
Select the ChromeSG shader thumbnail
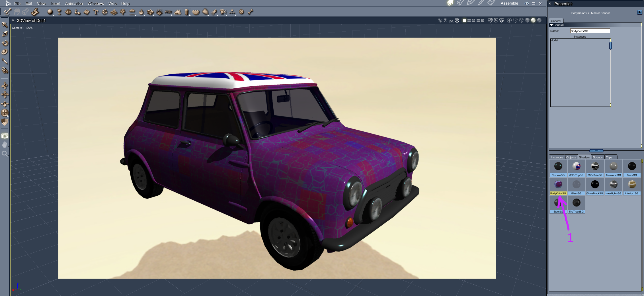click(x=558, y=168)
